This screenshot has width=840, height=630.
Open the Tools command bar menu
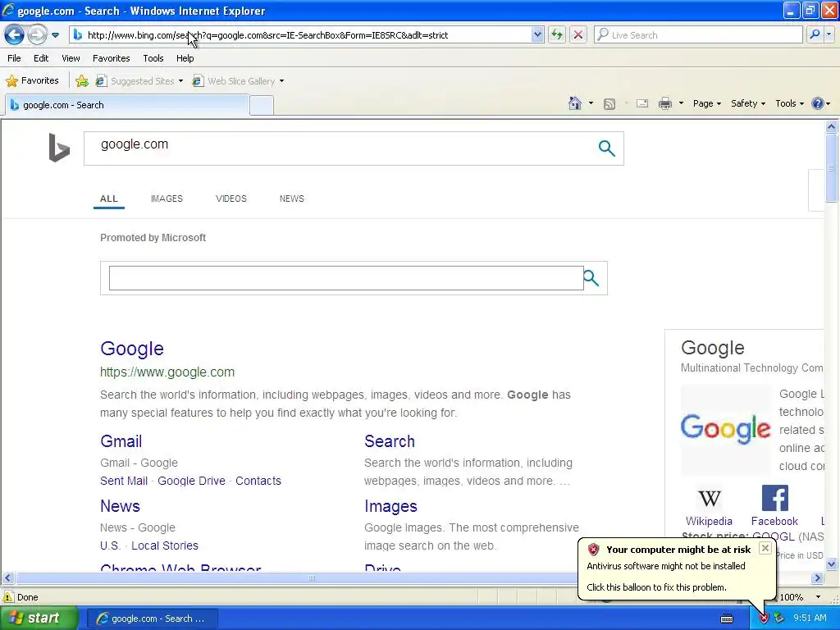pos(789,103)
